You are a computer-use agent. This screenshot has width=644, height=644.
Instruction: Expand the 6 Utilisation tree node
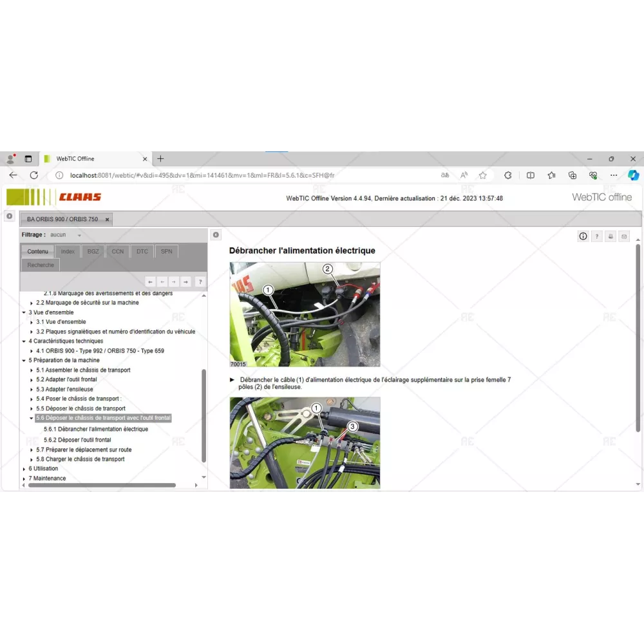(24, 469)
